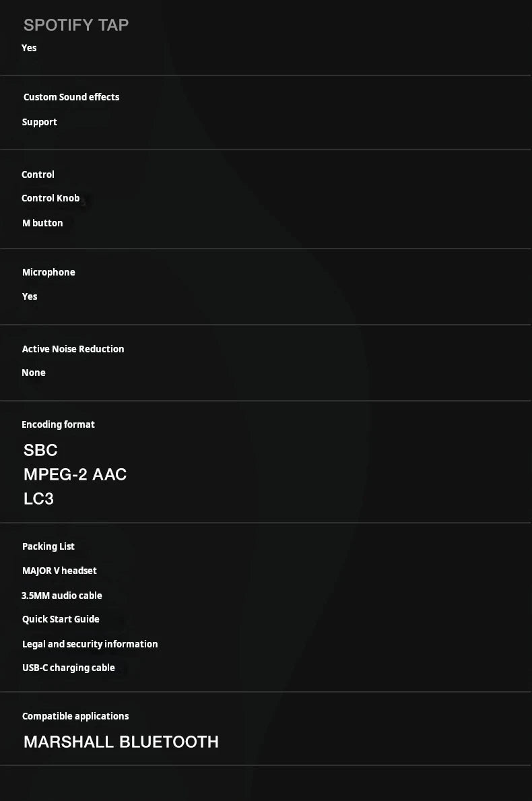Image resolution: width=532 pixels, height=801 pixels.
Task: Select the M button entry
Action: click(x=42, y=223)
